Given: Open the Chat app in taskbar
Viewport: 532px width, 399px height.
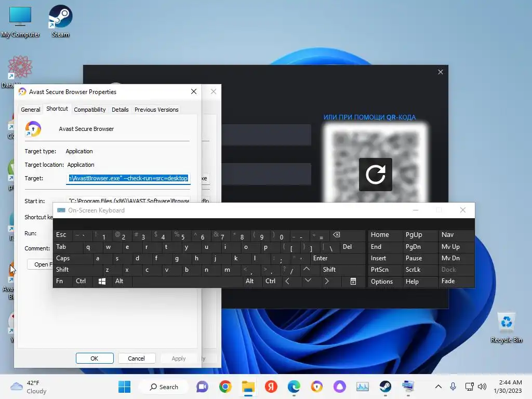Looking at the screenshot, I should click(x=202, y=387).
